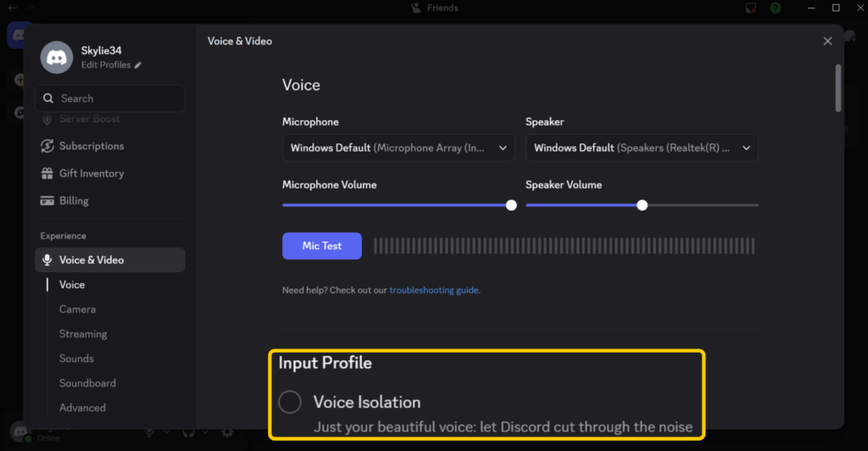Open Gift Inventory settings
The height and width of the screenshot is (451, 868).
(109, 173)
